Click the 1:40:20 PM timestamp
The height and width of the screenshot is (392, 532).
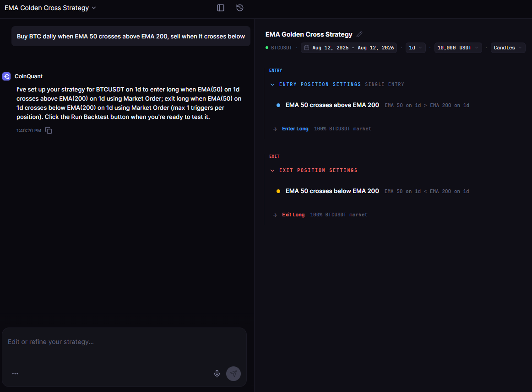pos(28,130)
